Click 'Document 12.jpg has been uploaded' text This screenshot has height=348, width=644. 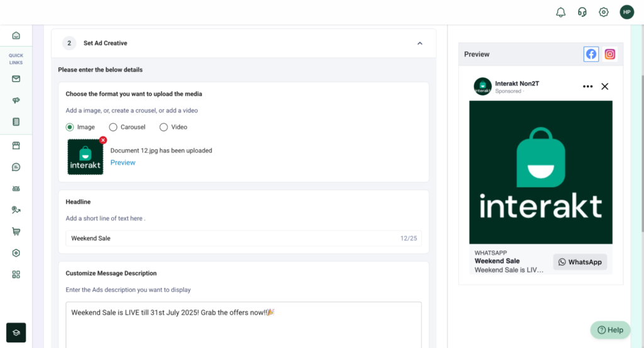(x=161, y=150)
